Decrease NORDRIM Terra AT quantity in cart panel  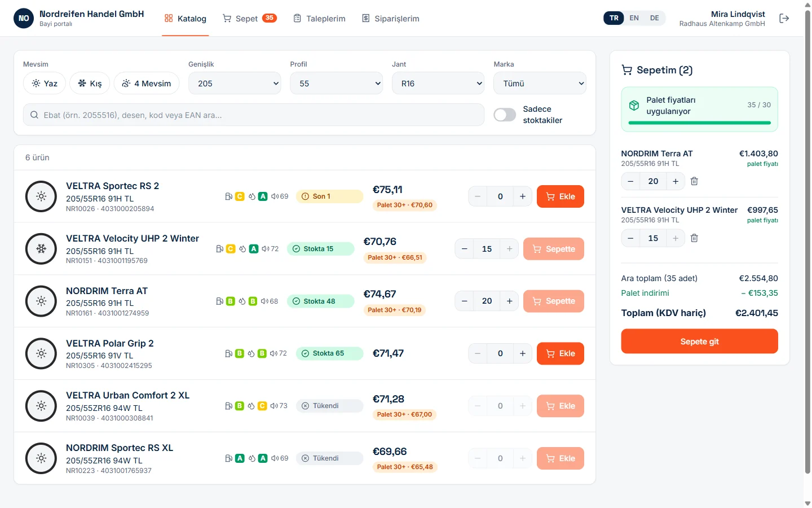tap(630, 181)
